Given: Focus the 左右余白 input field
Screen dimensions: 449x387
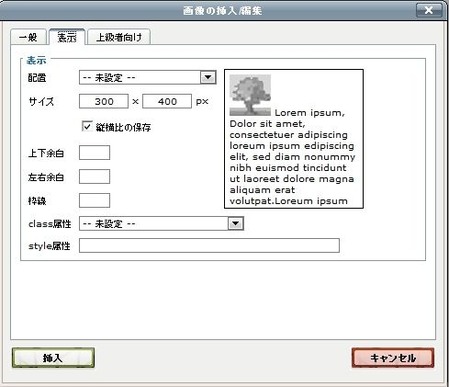Looking at the screenshot, I should point(94,177).
